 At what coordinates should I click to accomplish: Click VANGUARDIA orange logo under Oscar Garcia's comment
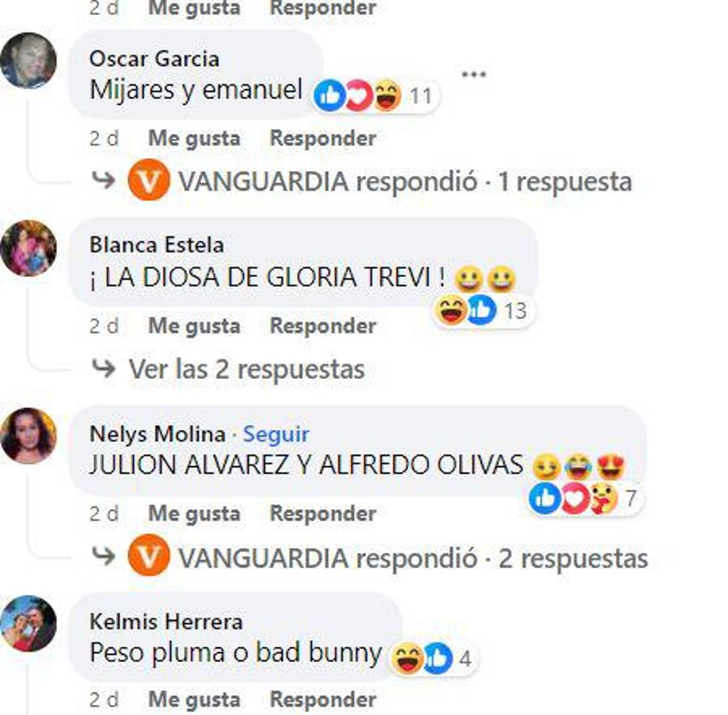pos(149,180)
